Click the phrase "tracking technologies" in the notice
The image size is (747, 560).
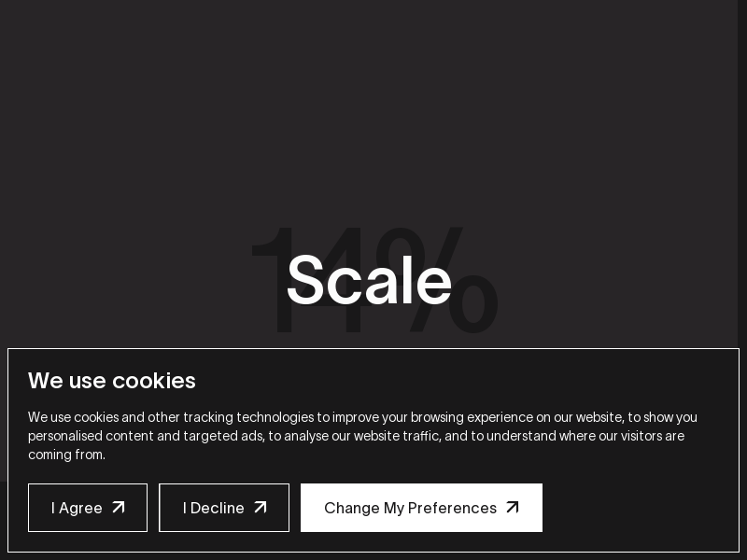pyautogui.click(x=249, y=417)
